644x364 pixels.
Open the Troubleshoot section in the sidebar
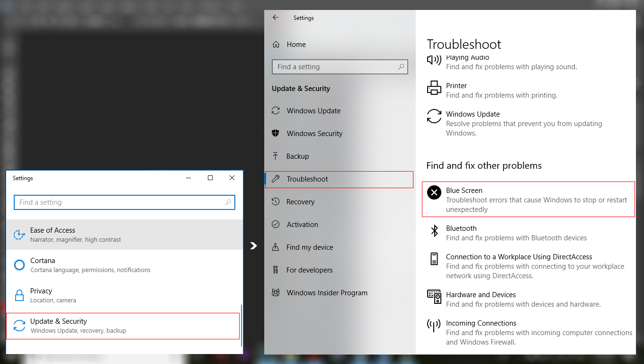coord(307,179)
